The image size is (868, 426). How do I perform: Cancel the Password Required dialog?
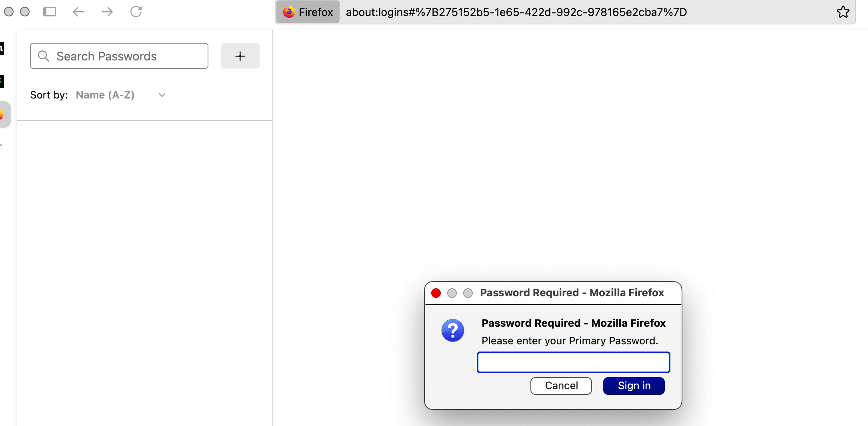coord(561,386)
